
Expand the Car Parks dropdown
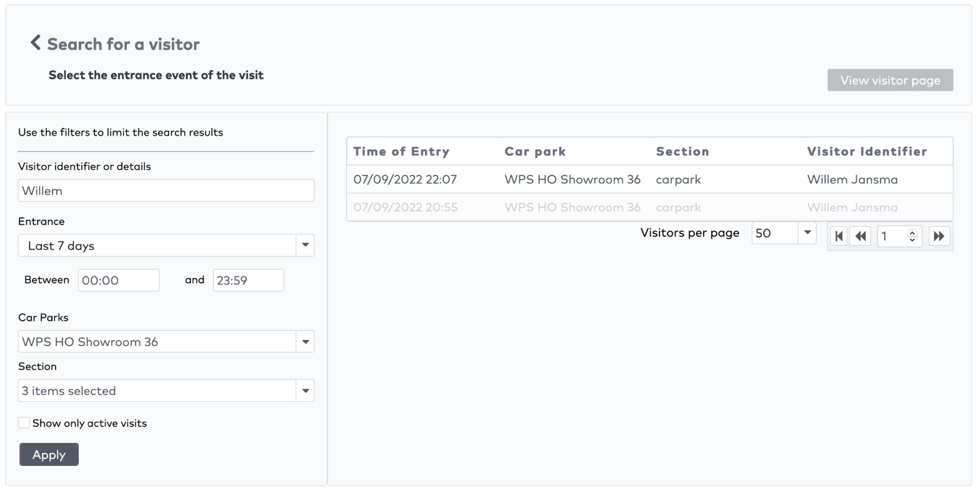[305, 342]
